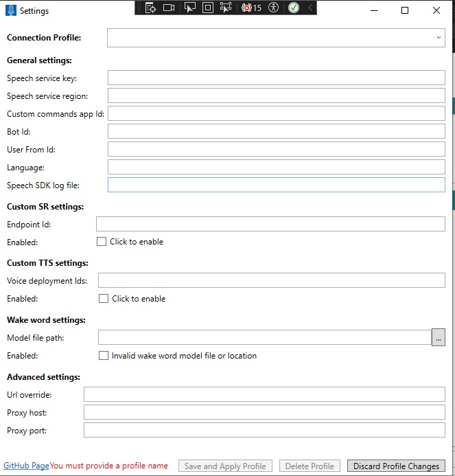Screen dimensions: 455x476
Task: Open binding failures red error counter
Action: [x=251, y=8]
